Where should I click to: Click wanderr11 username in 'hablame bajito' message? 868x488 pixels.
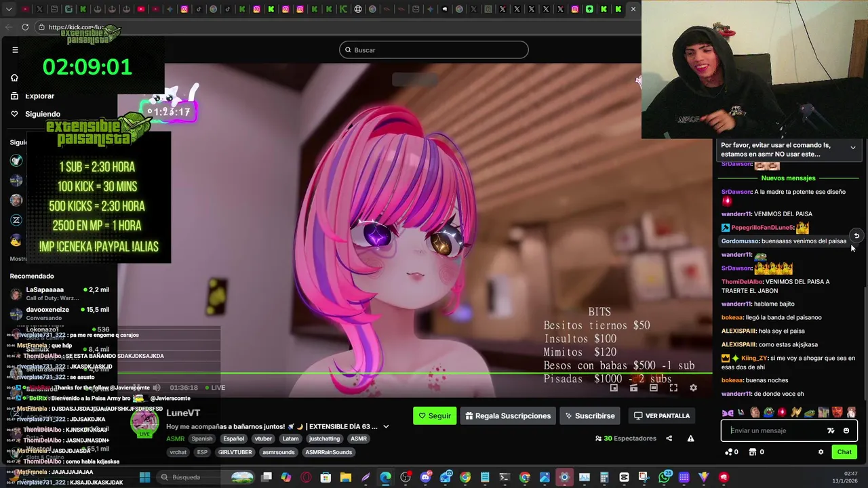point(736,304)
